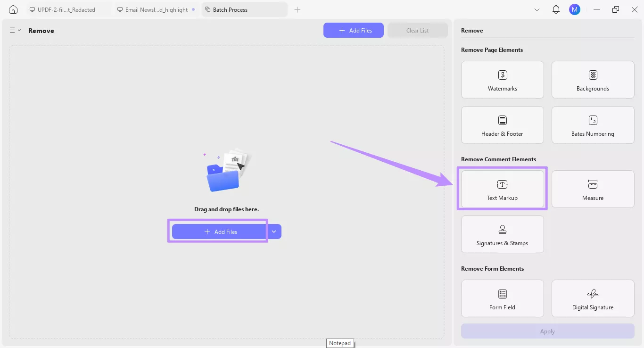Screen dimensions: 644x348
Task: Select the Watermarks removal option
Action: [502, 79]
